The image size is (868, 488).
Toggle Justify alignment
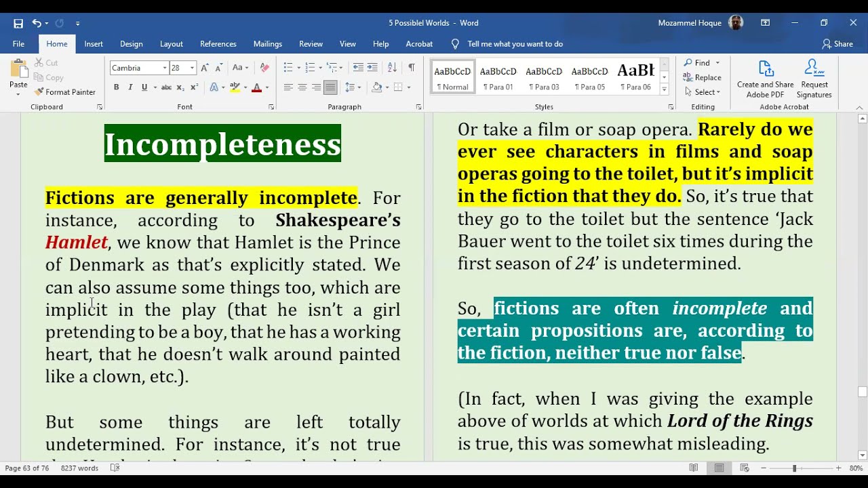coord(330,87)
